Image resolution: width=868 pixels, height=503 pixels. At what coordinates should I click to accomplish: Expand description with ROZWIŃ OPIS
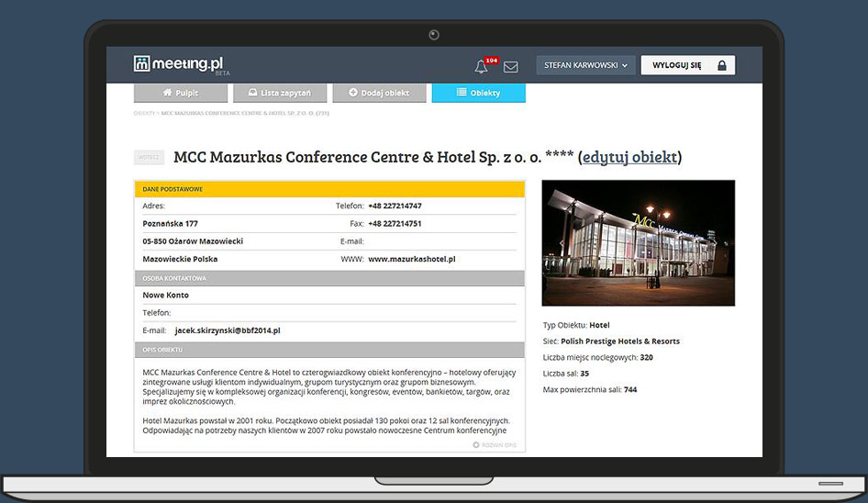495,445
